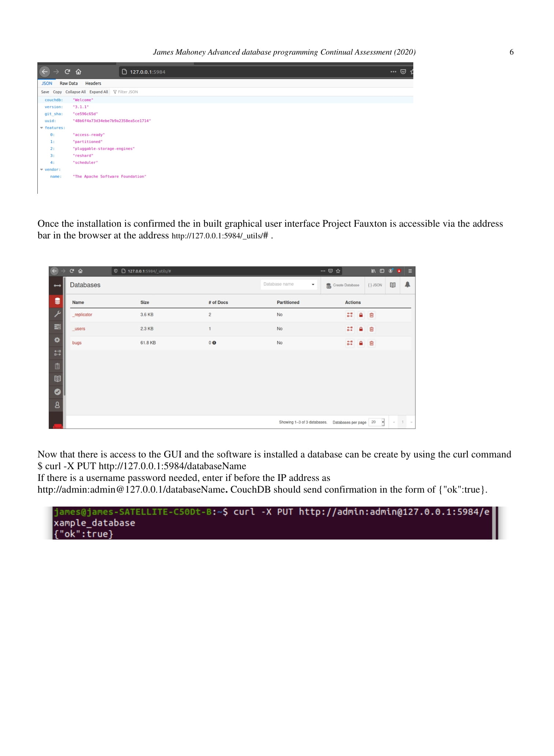Open notifications bell icon
This screenshot has height=756, width=554.
click(x=407, y=285)
